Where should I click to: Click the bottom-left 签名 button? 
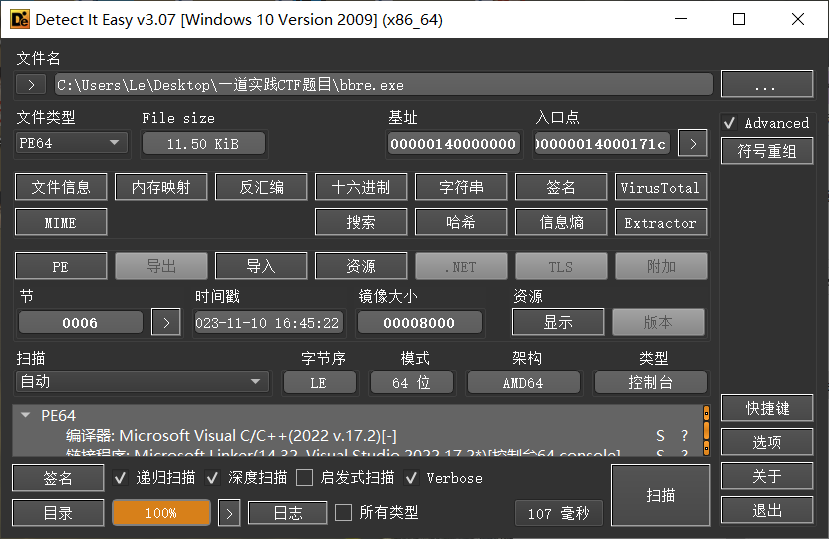pyautogui.click(x=58, y=478)
